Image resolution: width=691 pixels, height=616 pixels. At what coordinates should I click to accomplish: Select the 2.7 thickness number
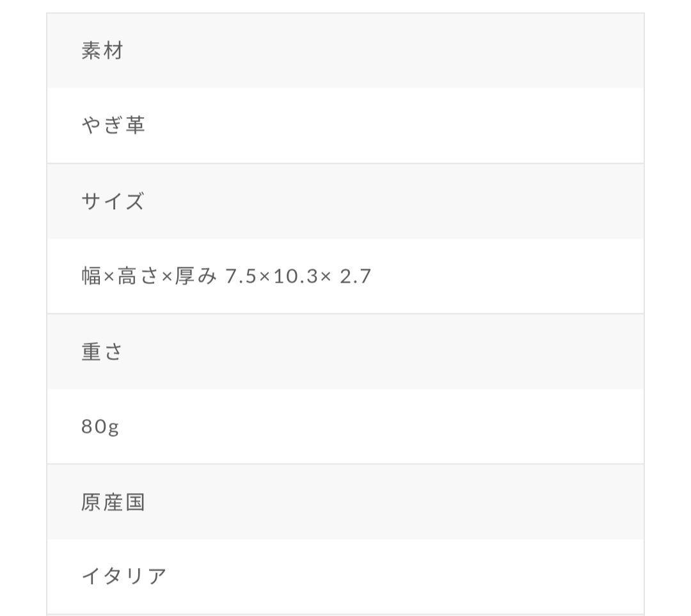pos(356,277)
